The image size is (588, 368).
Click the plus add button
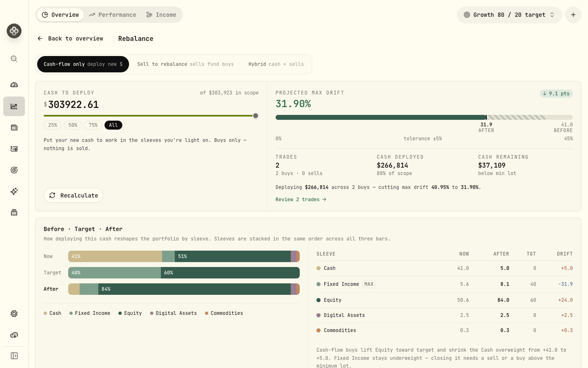573,15
